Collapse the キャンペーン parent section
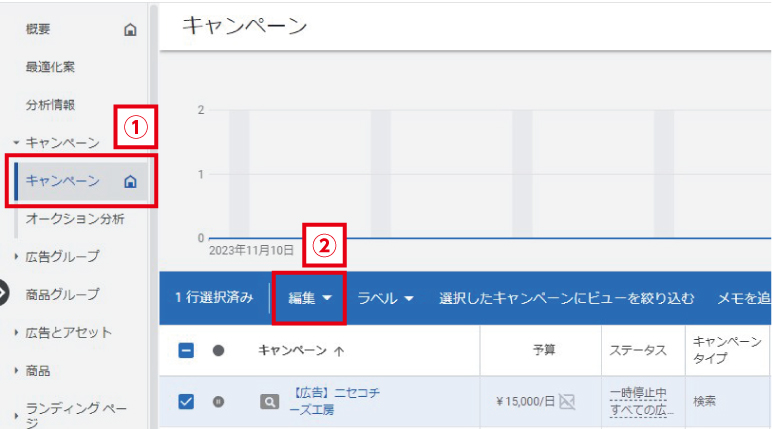 coord(58,143)
